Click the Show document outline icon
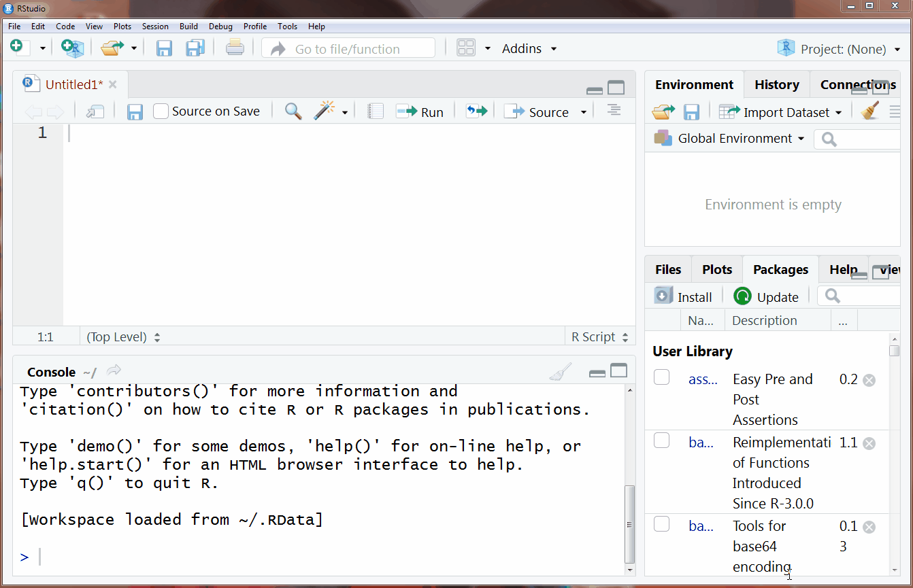Image resolution: width=913 pixels, height=588 pixels. [614, 111]
